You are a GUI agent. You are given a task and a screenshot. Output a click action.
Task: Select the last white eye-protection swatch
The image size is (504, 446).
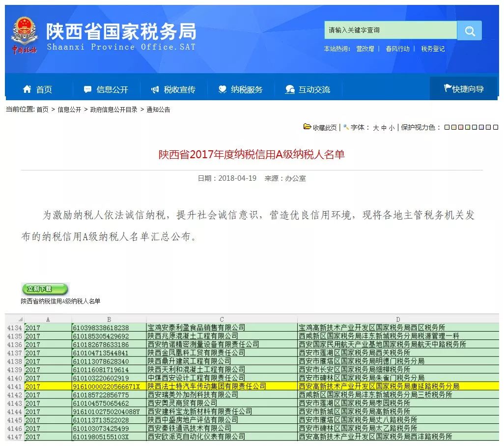pos(496,127)
